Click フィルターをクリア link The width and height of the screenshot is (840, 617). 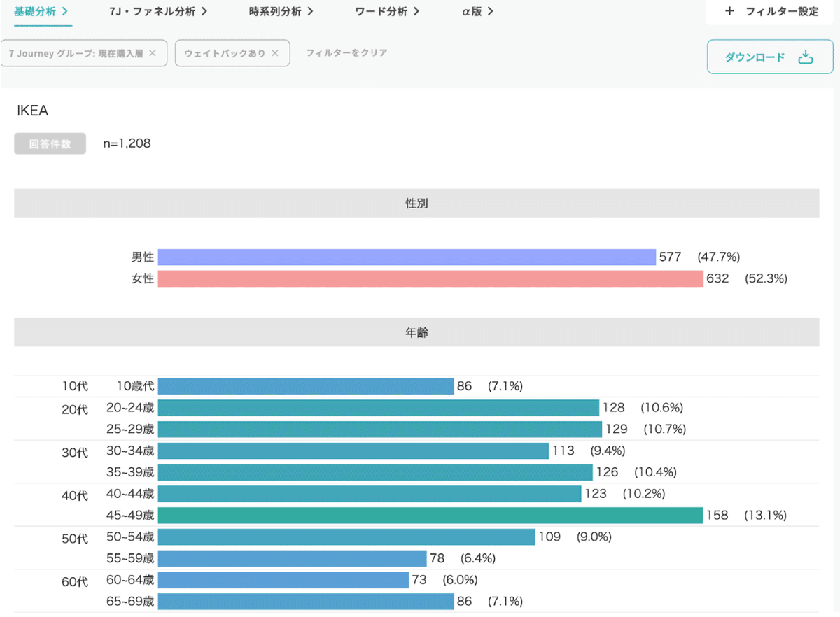click(x=346, y=53)
